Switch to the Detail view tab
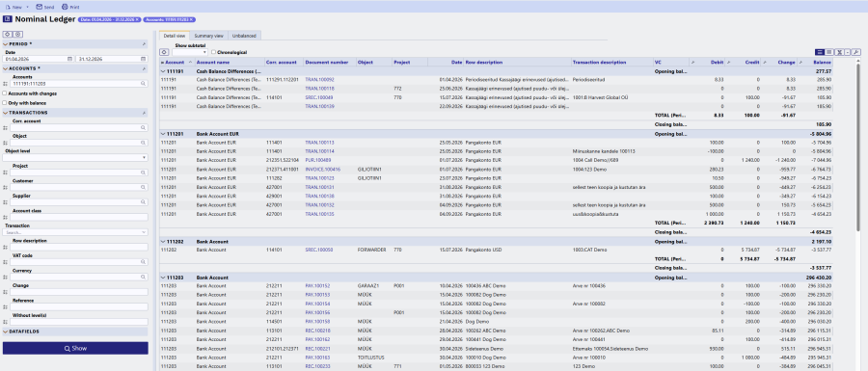The height and width of the screenshot is (371, 868). [x=175, y=36]
